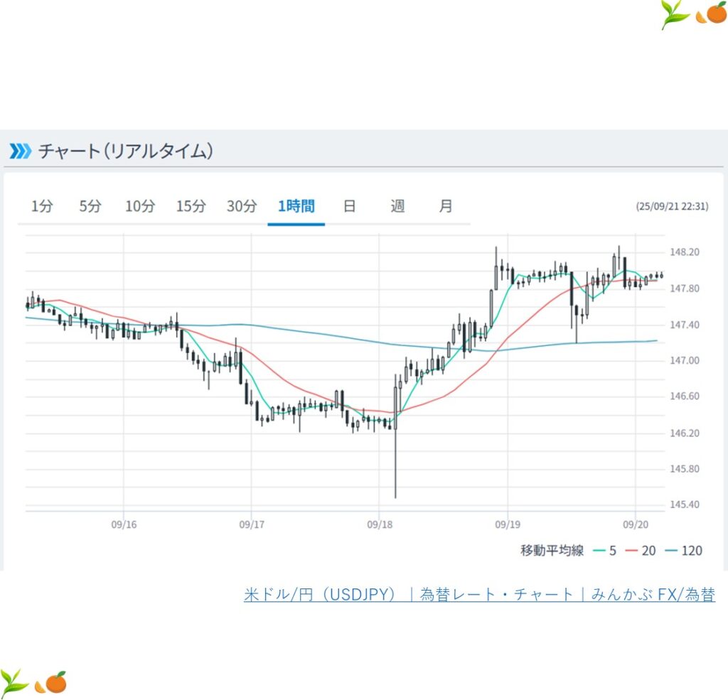
Task: Switch chart to 30分 interval
Action: 242,207
